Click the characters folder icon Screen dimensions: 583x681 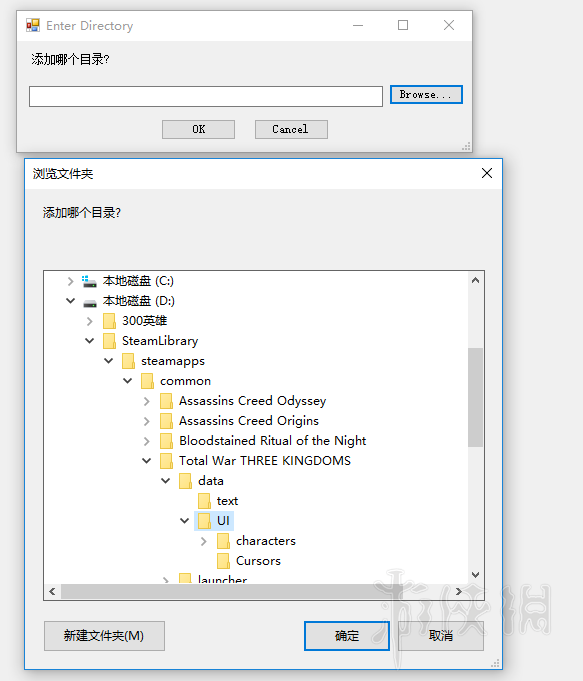(x=223, y=541)
